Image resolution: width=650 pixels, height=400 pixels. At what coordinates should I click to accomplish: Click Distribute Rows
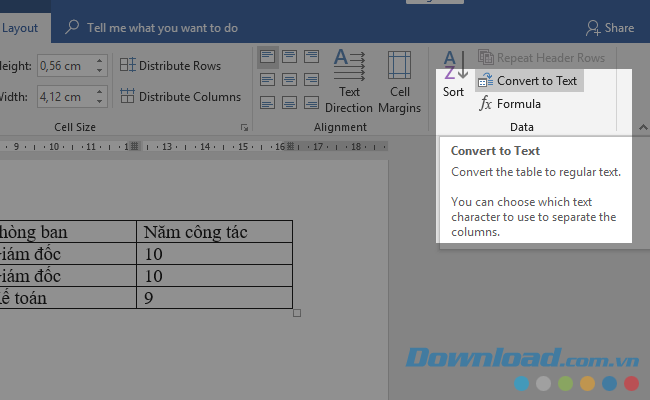click(x=170, y=66)
